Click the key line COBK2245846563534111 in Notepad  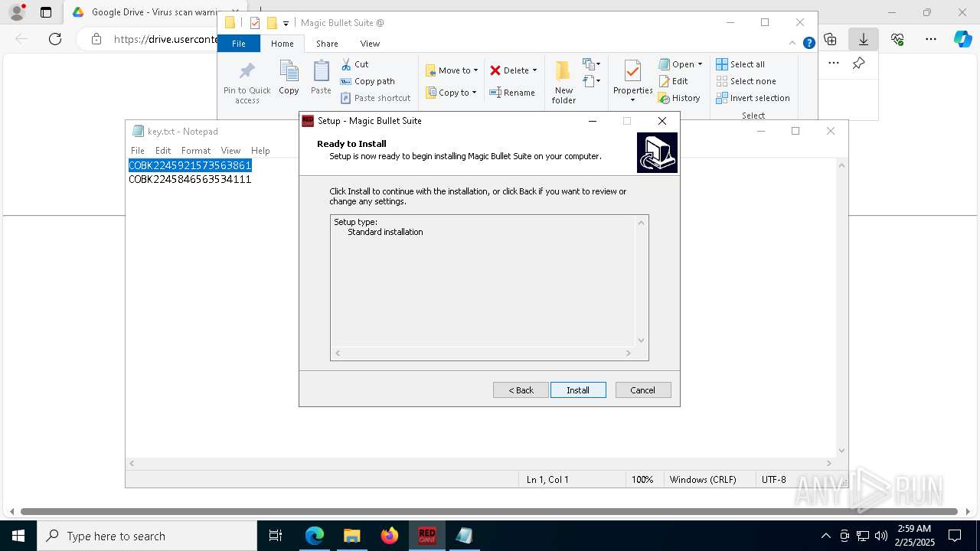click(190, 179)
